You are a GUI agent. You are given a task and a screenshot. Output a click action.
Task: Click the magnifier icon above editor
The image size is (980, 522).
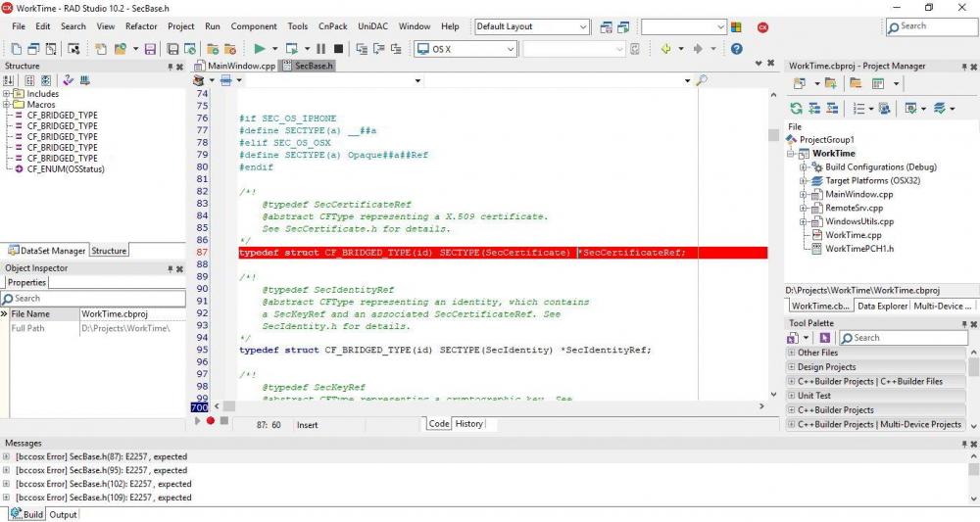pyautogui.click(x=702, y=80)
